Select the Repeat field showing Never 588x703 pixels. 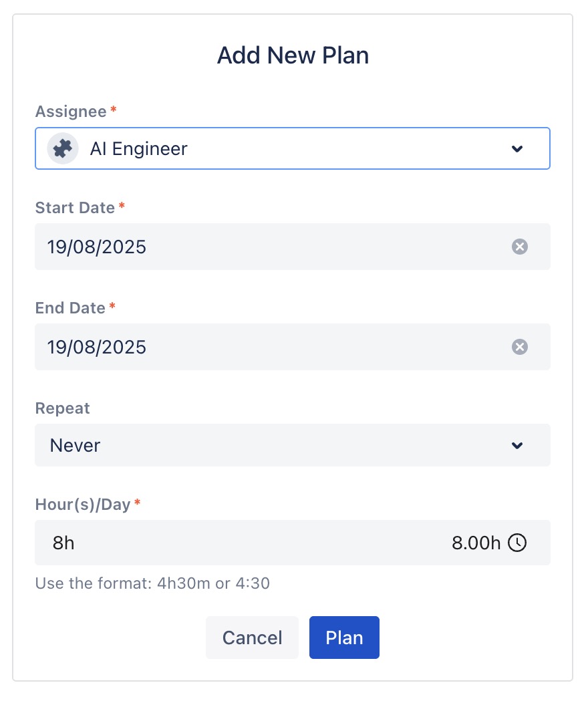pos(267,445)
